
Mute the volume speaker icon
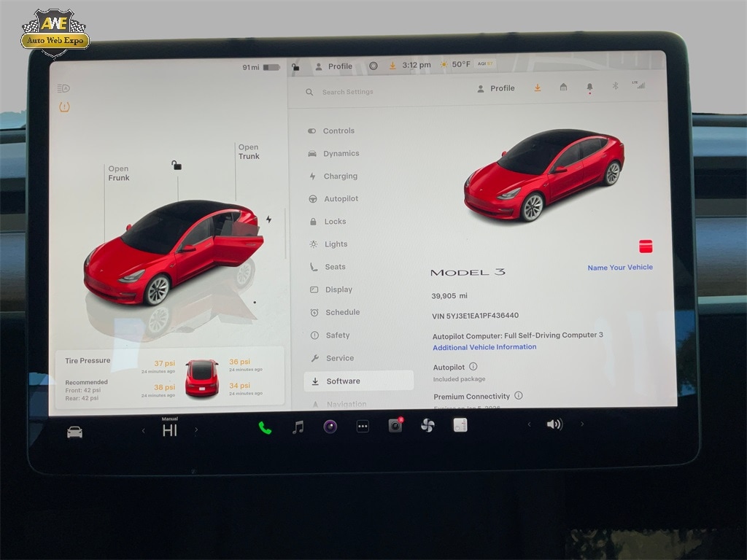(x=554, y=424)
